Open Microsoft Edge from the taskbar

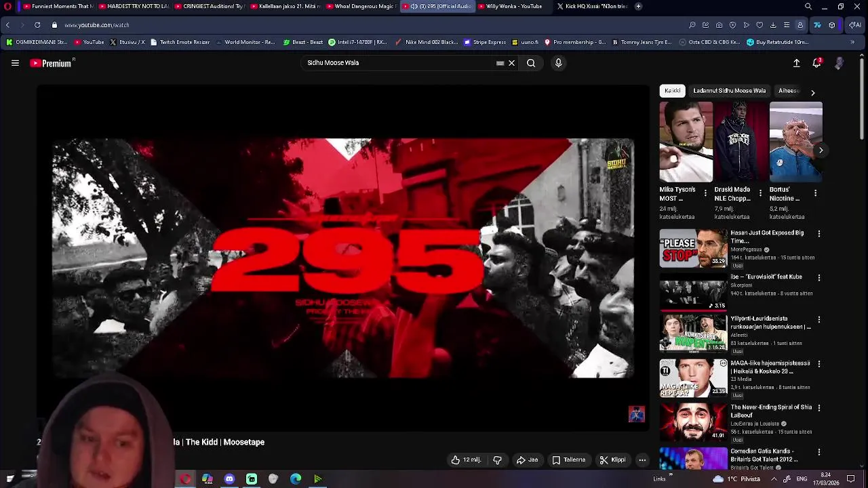[x=296, y=479]
